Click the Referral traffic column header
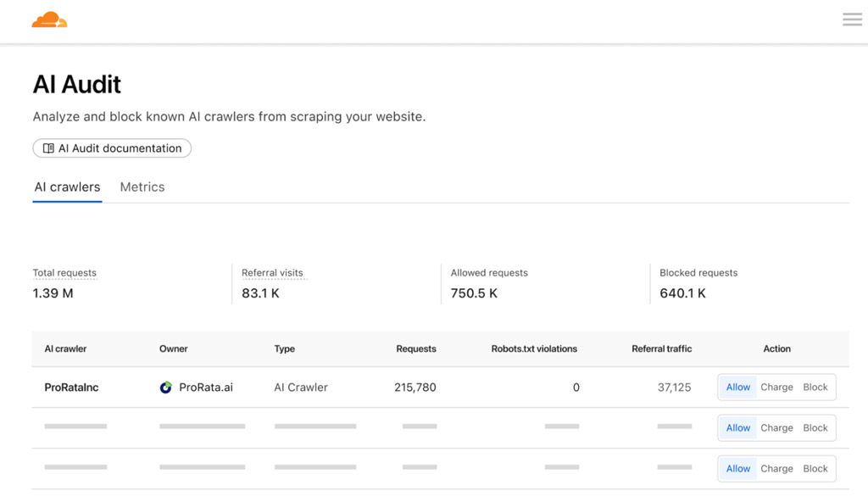Screen dimensions: 868x502 pos(661,349)
